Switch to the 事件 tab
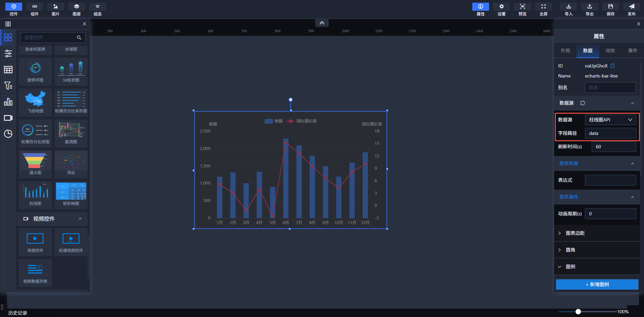 [633, 51]
